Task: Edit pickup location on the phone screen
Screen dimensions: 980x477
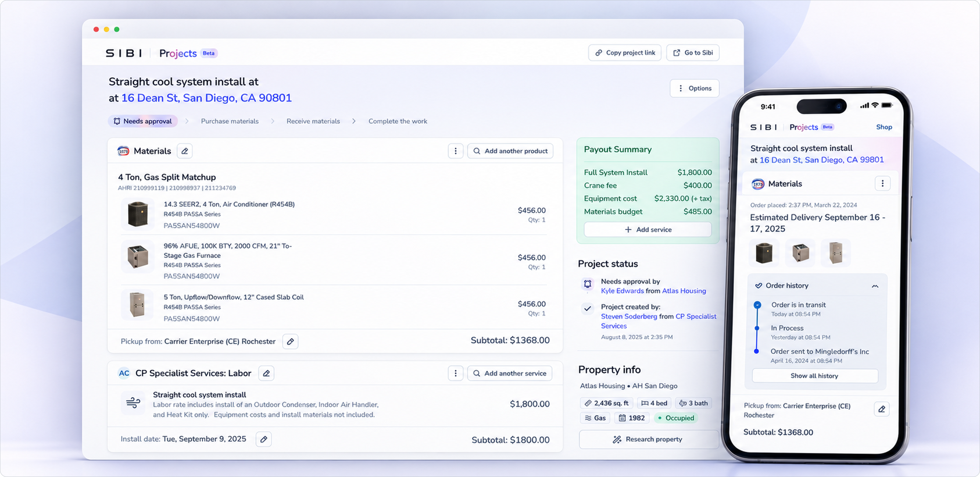Action: (x=881, y=409)
